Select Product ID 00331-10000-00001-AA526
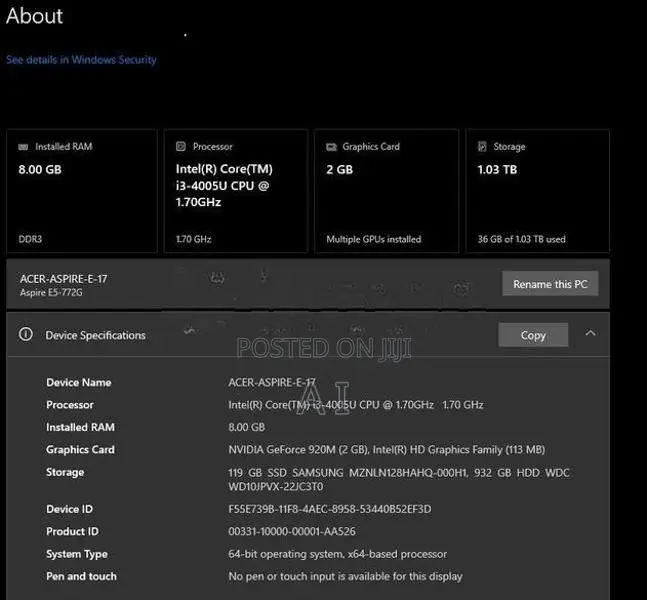The width and height of the screenshot is (647, 600). click(292, 531)
